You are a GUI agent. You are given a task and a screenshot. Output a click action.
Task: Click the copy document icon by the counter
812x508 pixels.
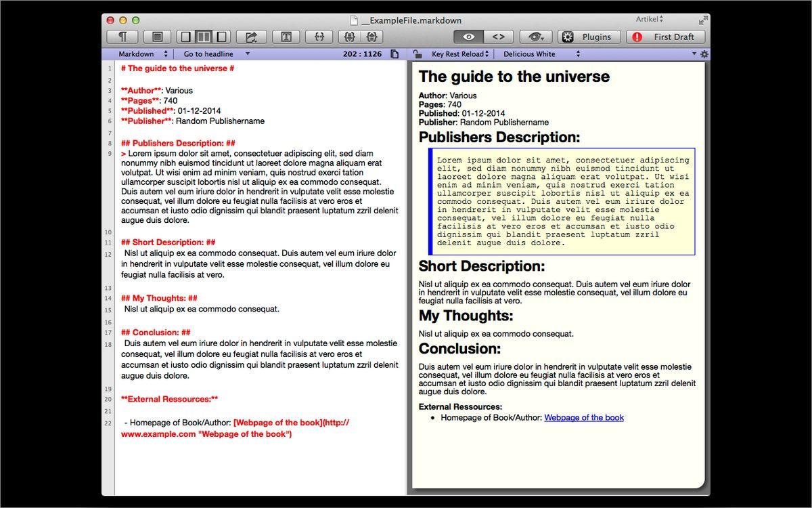coord(394,54)
